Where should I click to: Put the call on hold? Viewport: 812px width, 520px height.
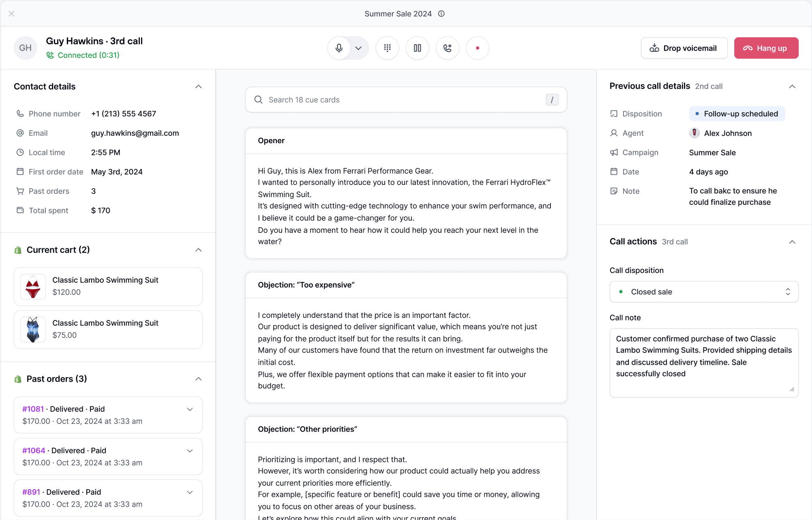click(417, 48)
